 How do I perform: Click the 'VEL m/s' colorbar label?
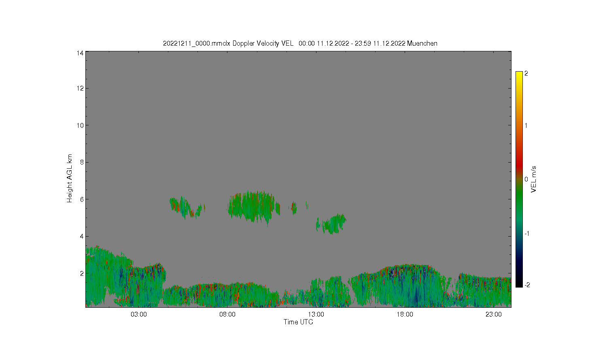pyautogui.click(x=534, y=179)
